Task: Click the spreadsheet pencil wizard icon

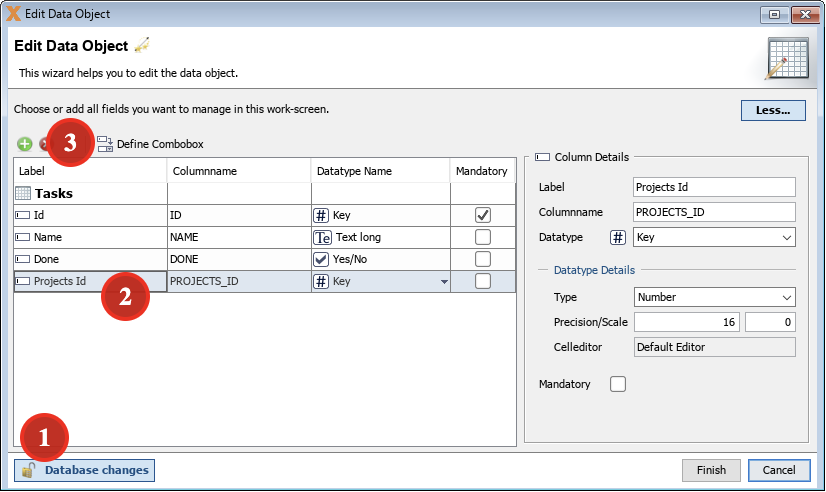Action: coord(787,58)
